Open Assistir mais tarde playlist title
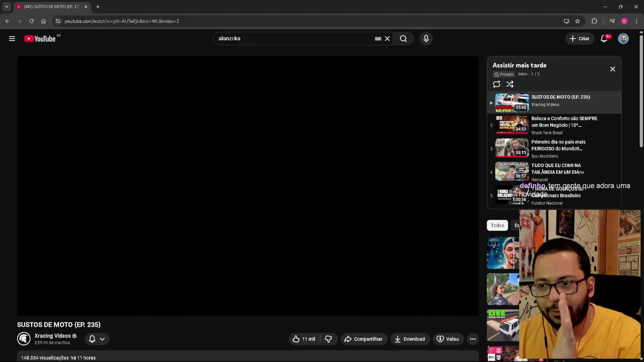 coord(519,65)
